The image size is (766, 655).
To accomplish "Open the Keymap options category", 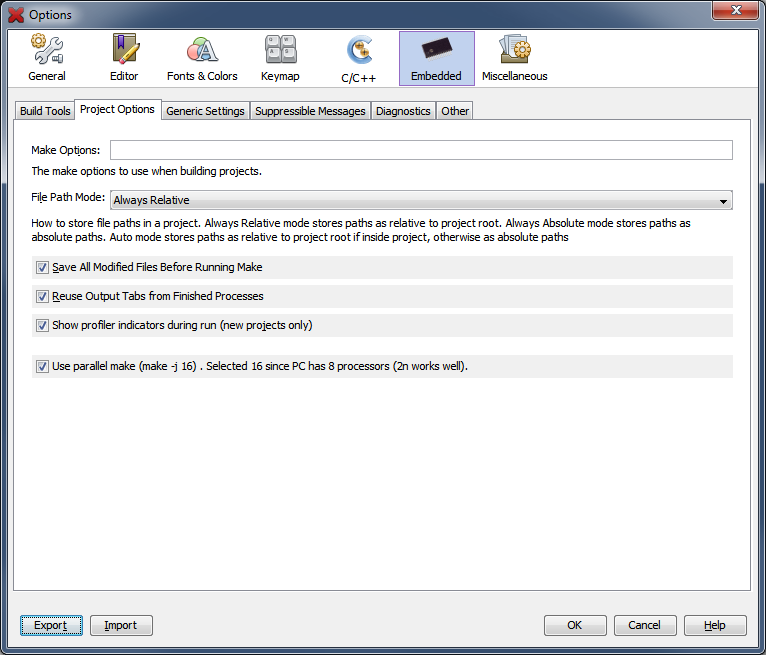I will click(280, 58).
